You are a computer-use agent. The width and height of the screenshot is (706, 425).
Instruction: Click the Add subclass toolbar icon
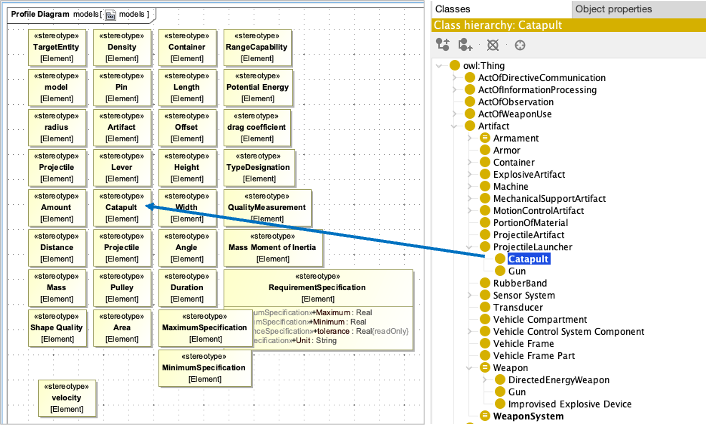[443, 45]
